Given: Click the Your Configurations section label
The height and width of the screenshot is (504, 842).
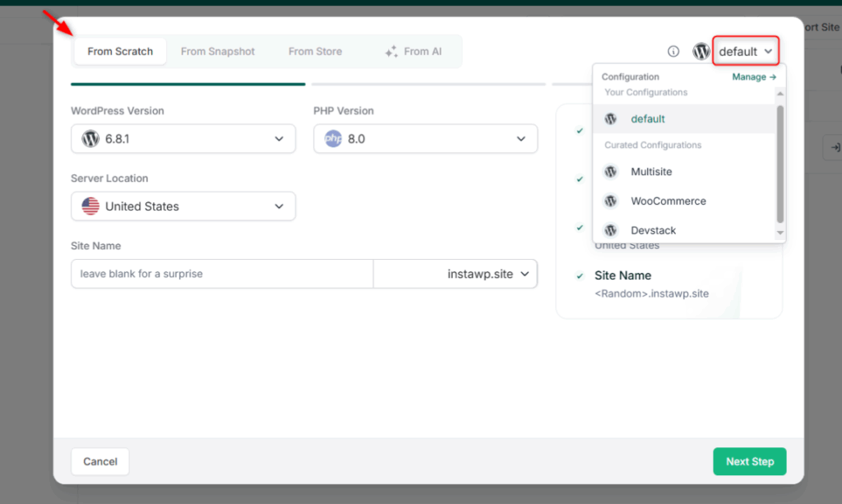Looking at the screenshot, I should pyautogui.click(x=646, y=92).
